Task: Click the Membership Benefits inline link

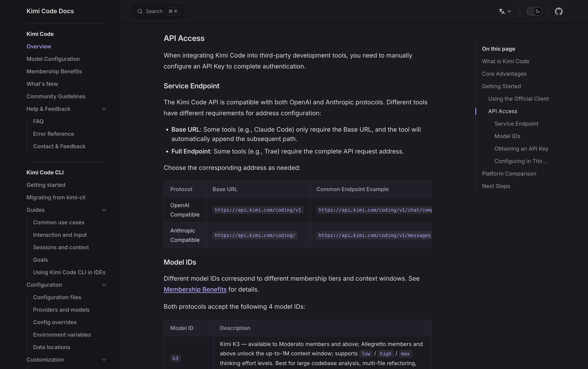Action: pyautogui.click(x=195, y=289)
